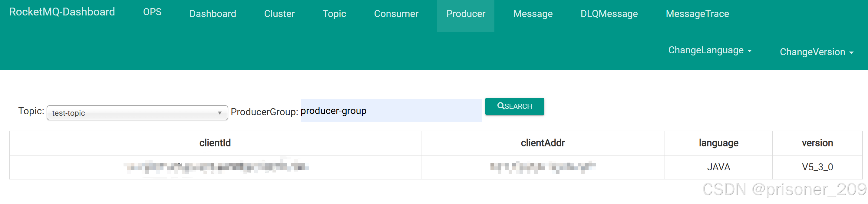Screen dimensions: 868x204
Task: Navigate to the Consumer page
Action: (x=396, y=14)
